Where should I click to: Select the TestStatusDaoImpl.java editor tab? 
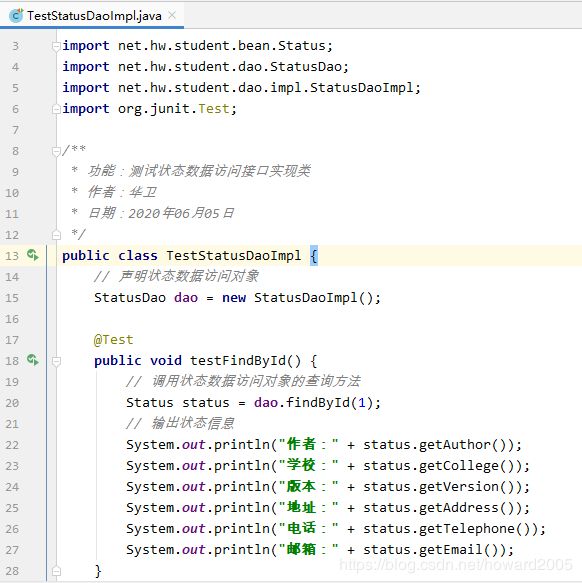point(92,16)
